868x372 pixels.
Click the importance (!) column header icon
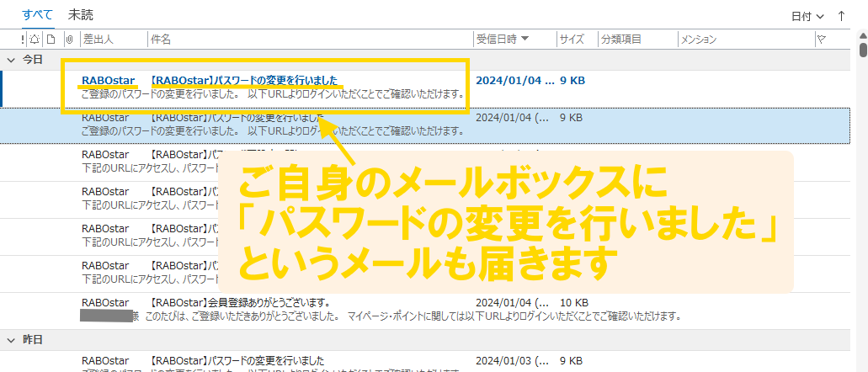23,39
